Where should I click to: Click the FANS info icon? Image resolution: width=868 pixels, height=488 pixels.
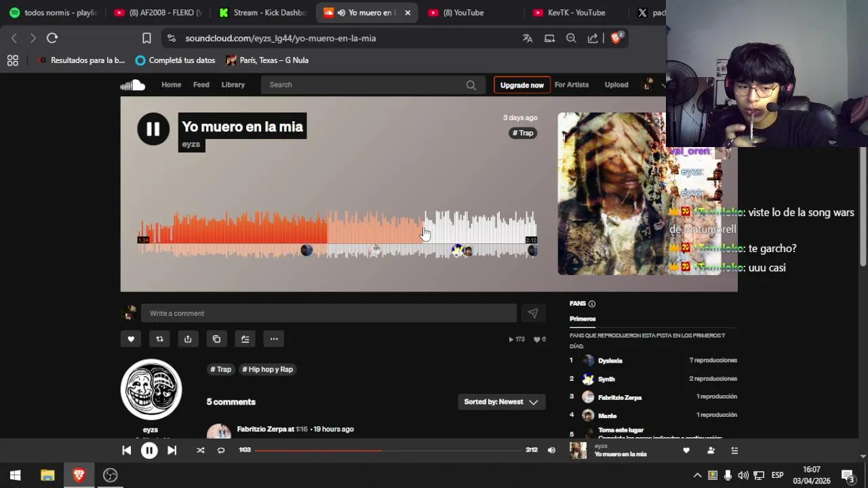592,304
